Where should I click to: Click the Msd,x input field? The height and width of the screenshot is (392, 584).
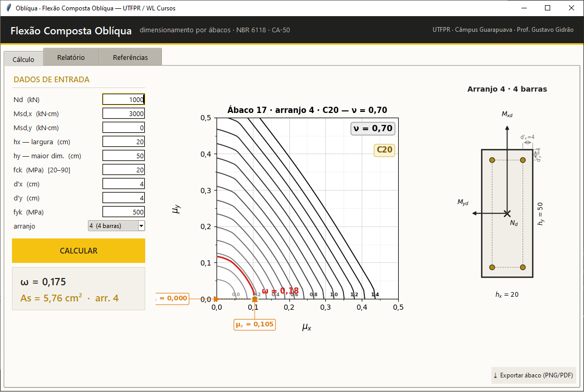click(x=124, y=113)
